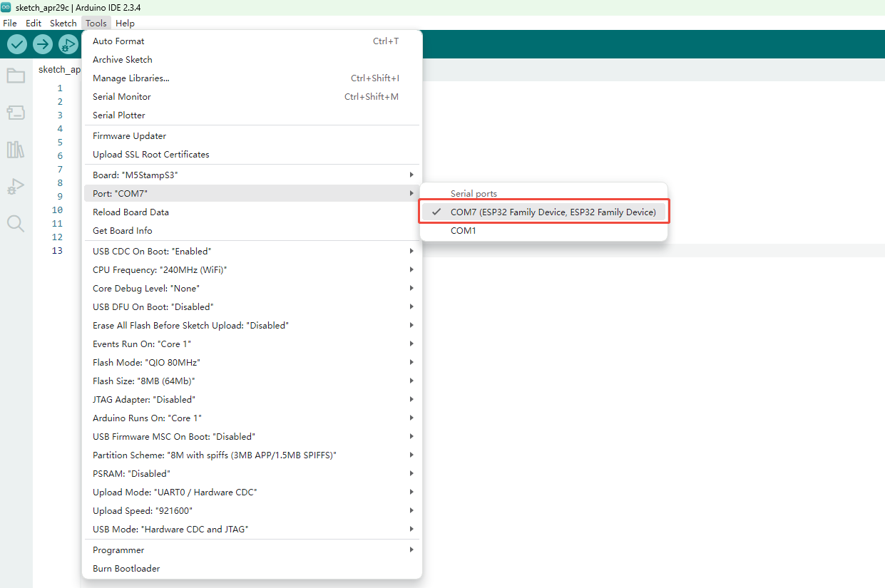Viewport: 885px width, 588px height.
Task: Open the Help menu
Action: (x=125, y=24)
